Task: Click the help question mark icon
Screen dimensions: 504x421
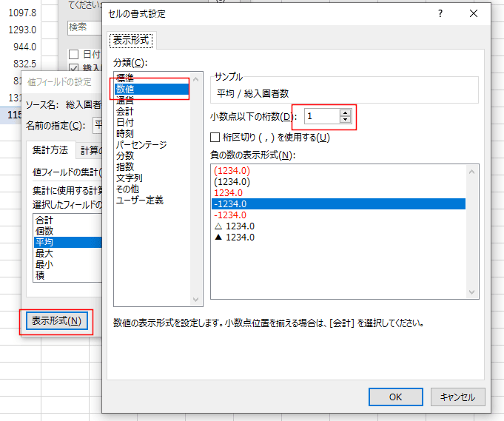Action: 440,14
